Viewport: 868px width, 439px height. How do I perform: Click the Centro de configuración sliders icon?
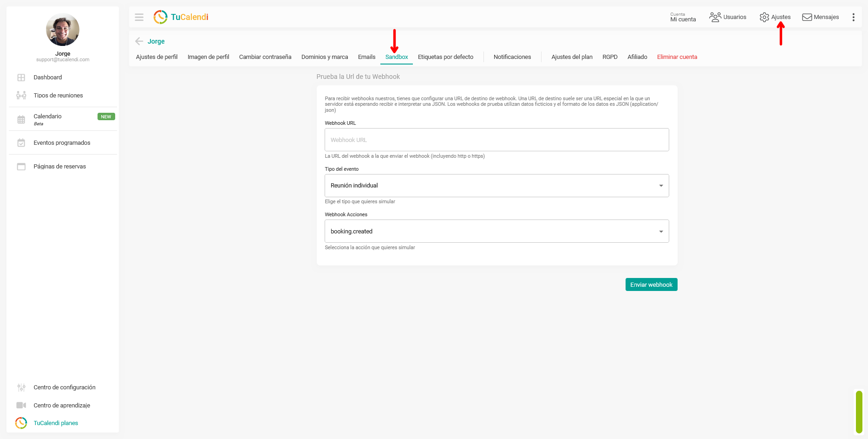click(21, 387)
